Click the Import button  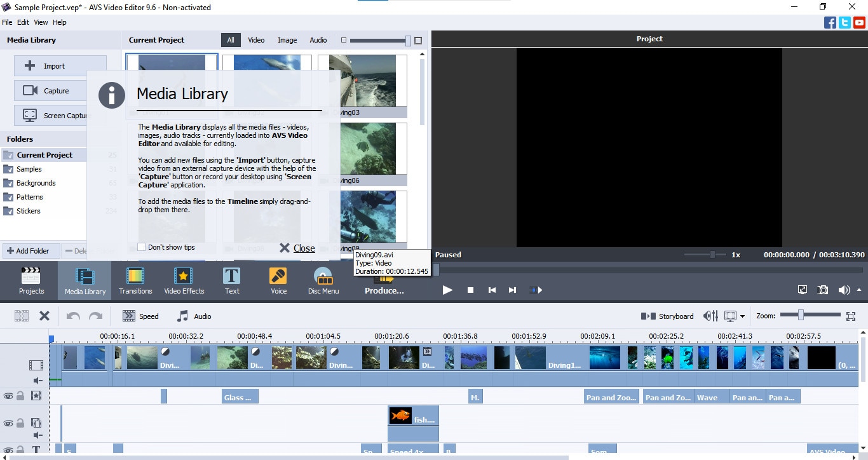(x=60, y=66)
